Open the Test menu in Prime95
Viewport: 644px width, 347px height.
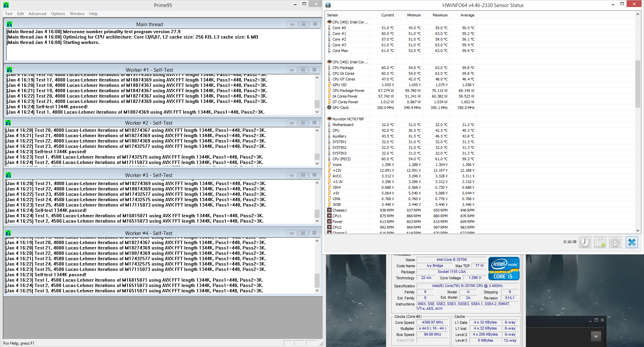click(9, 14)
